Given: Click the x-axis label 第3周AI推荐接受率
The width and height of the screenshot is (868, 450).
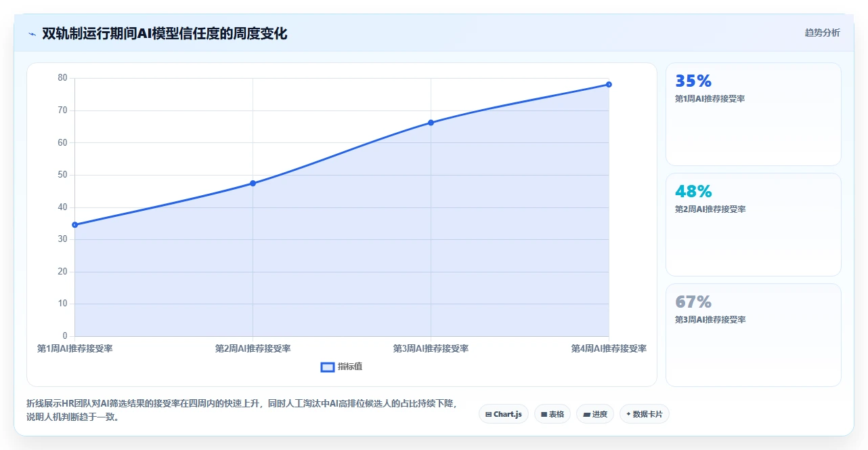Looking at the screenshot, I should [431, 348].
